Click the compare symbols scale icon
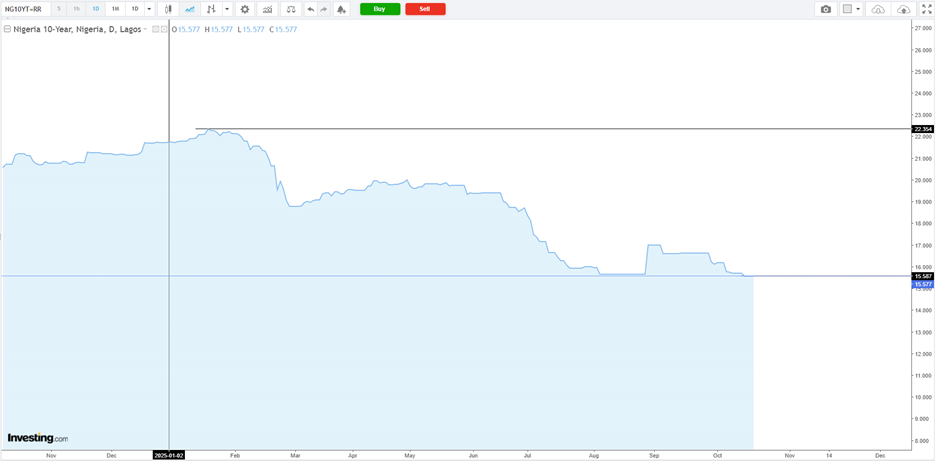Screen dimensions: 935x461 [290, 9]
